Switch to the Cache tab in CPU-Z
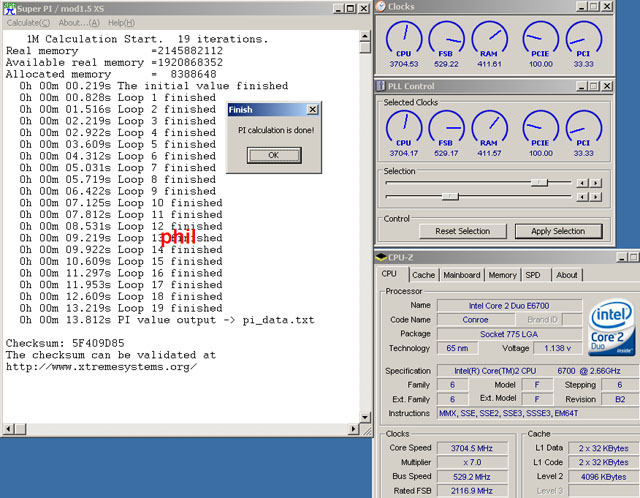 423,275
